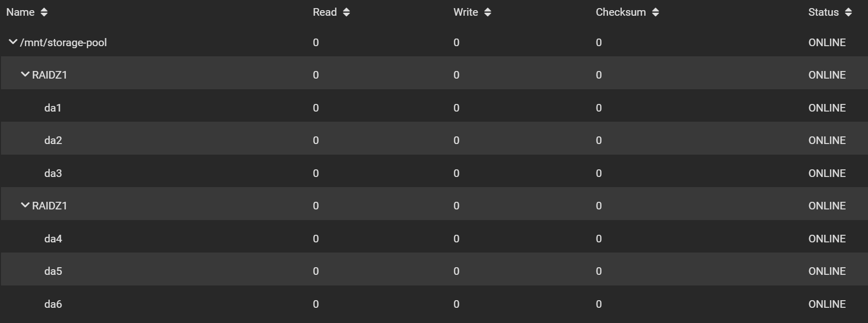Click the sort icon next to Read

pos(346,12)
